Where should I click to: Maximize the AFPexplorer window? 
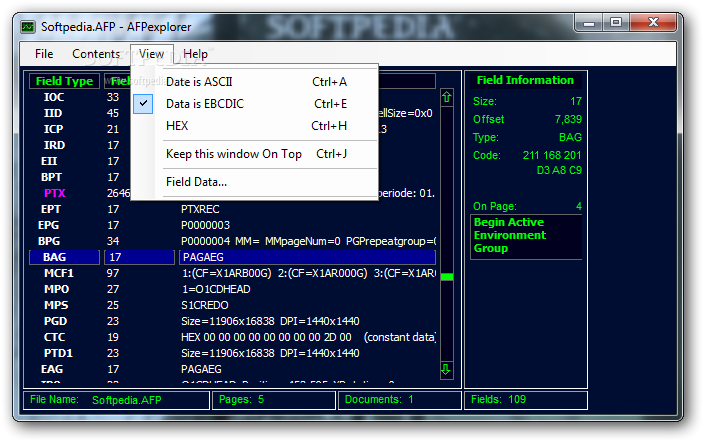(x=616, y=22)
